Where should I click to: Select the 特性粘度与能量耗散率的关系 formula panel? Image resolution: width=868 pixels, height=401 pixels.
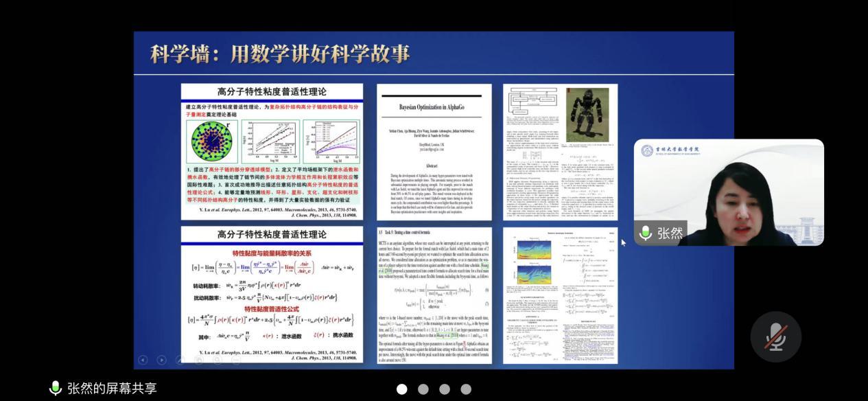(x=272, y=294)
